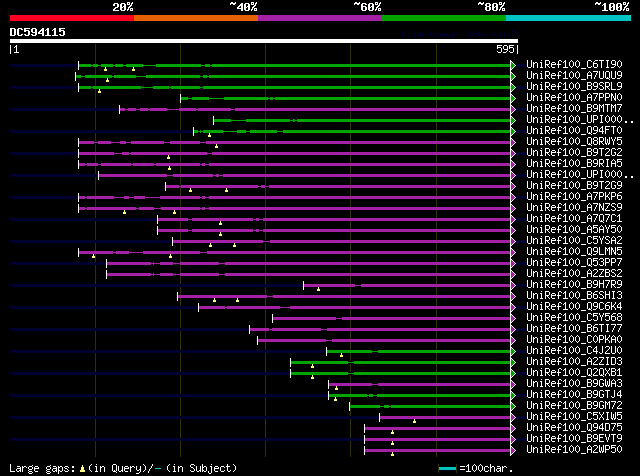Click the red ~20% color legend segment
Screen dimensions: 640x476
pos(72,18)
